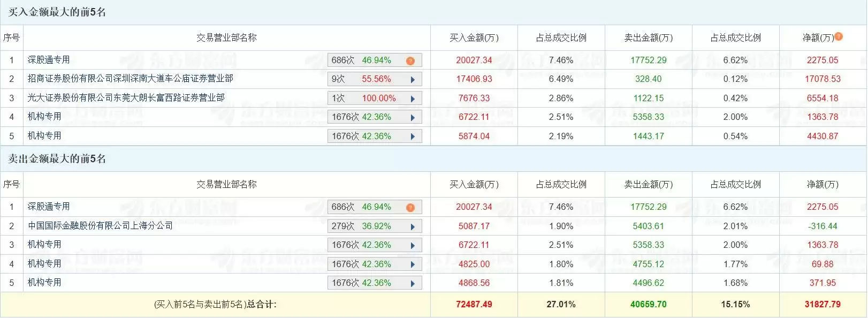Click the orange dot icon in the 深股通专用 row of the sell table
Viewport: 868px width, 318px height.
(410, 208)
